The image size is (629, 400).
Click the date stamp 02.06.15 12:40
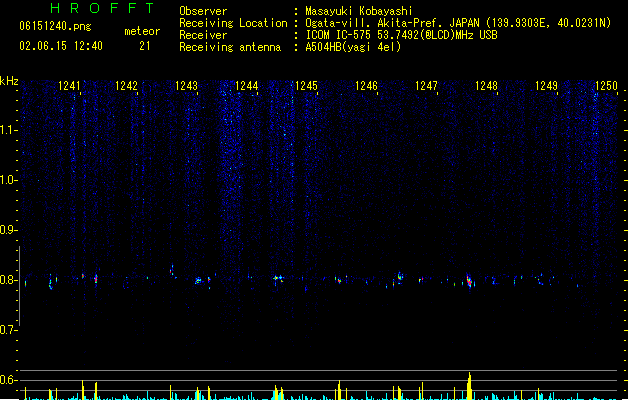click(x=61, y=46)
